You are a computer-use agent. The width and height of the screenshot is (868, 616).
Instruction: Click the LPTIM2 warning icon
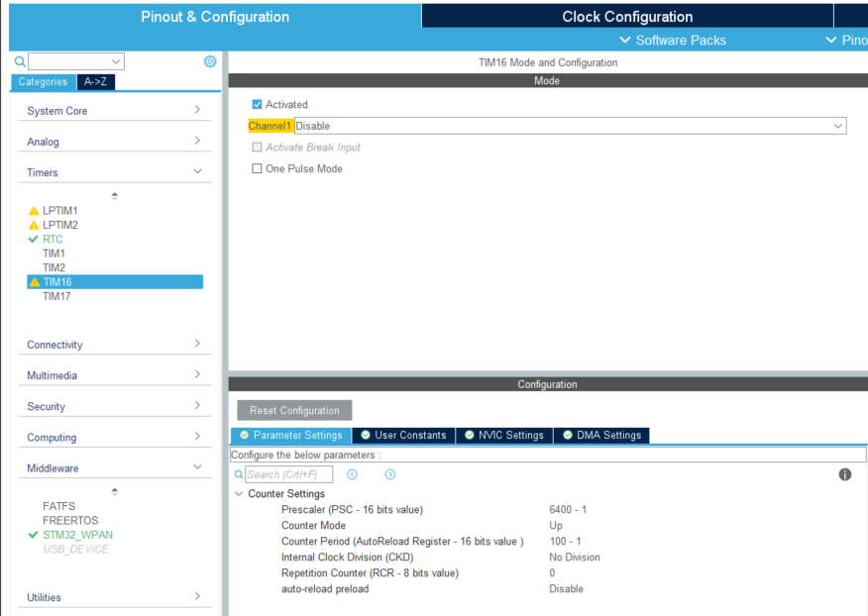34,225
